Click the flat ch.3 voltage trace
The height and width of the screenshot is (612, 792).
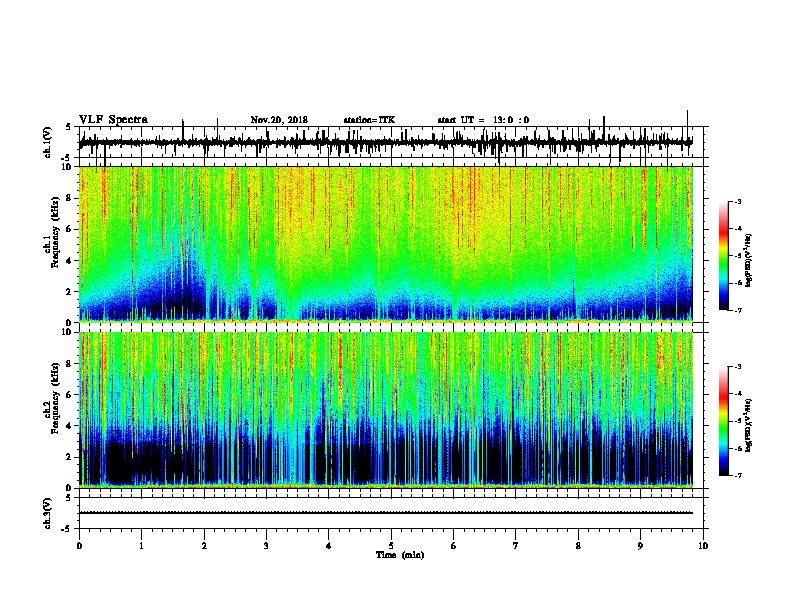385,513
